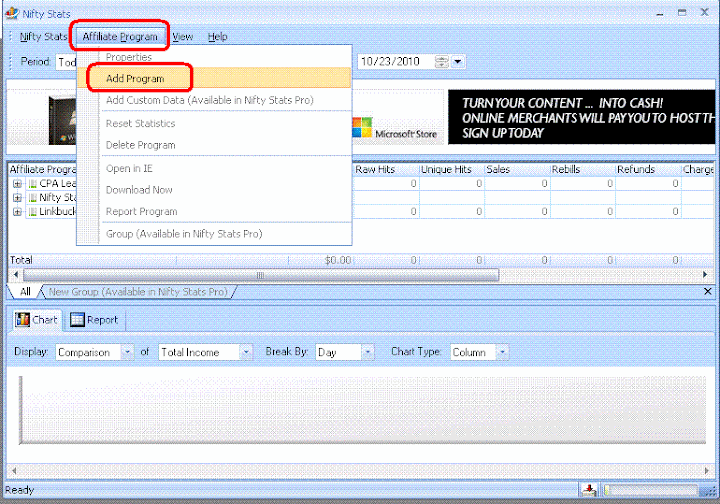Sort by Unique Hits column header

pos(451,169)
